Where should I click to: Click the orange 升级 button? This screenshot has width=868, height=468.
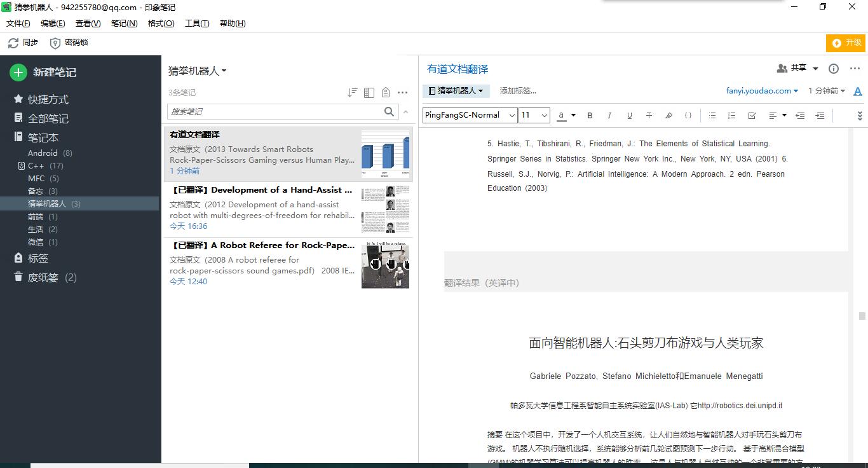click(846, 43)
